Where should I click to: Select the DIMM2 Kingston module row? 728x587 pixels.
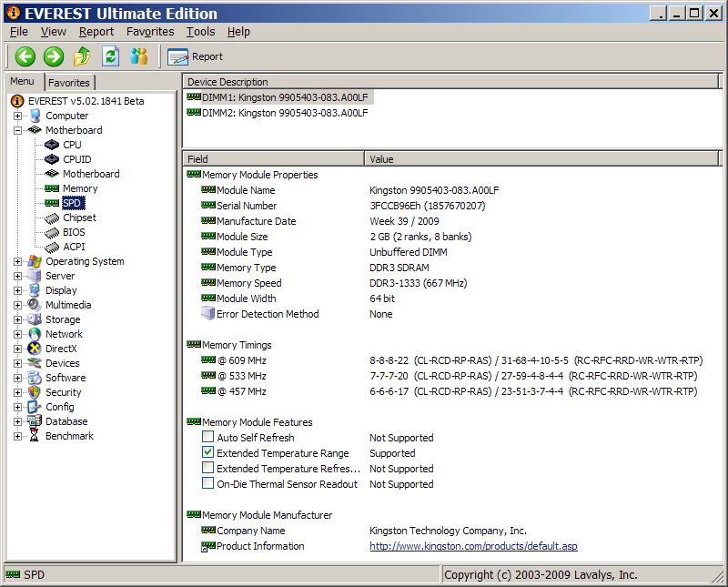[278, 113]
